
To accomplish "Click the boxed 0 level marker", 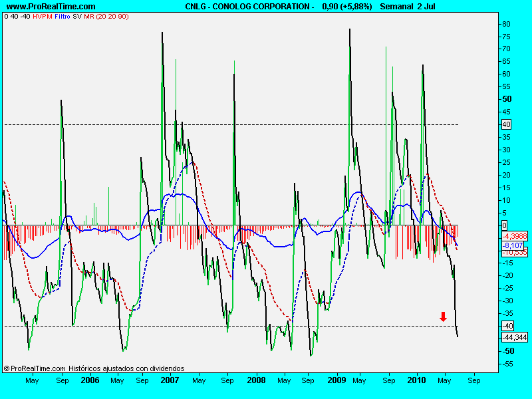I will (504, 225).
